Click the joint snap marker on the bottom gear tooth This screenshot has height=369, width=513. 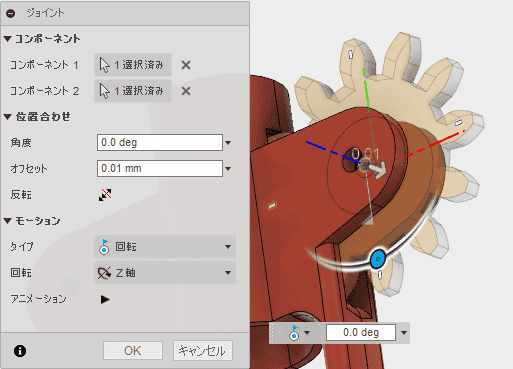[x=380, y=275]
